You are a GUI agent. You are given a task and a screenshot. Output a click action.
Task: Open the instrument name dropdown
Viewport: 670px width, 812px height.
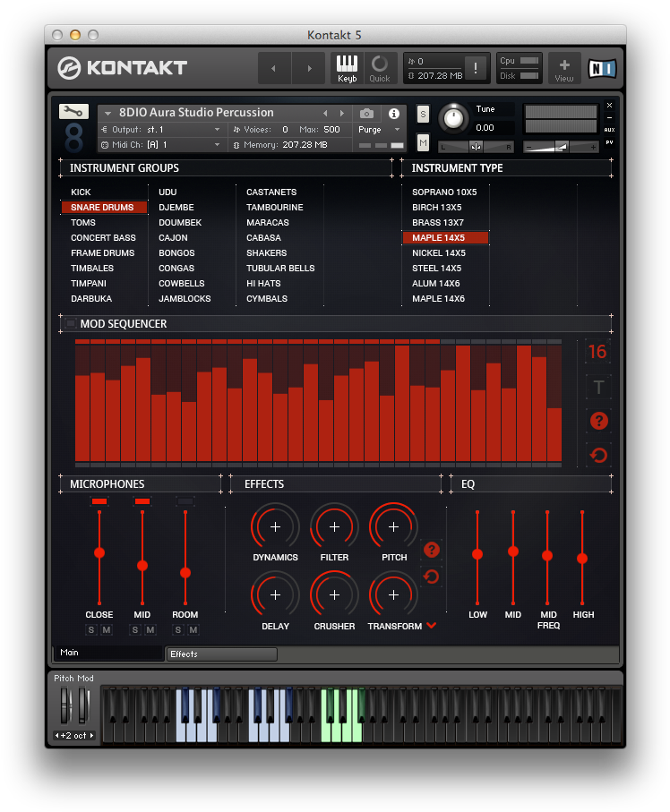[107, 113]
